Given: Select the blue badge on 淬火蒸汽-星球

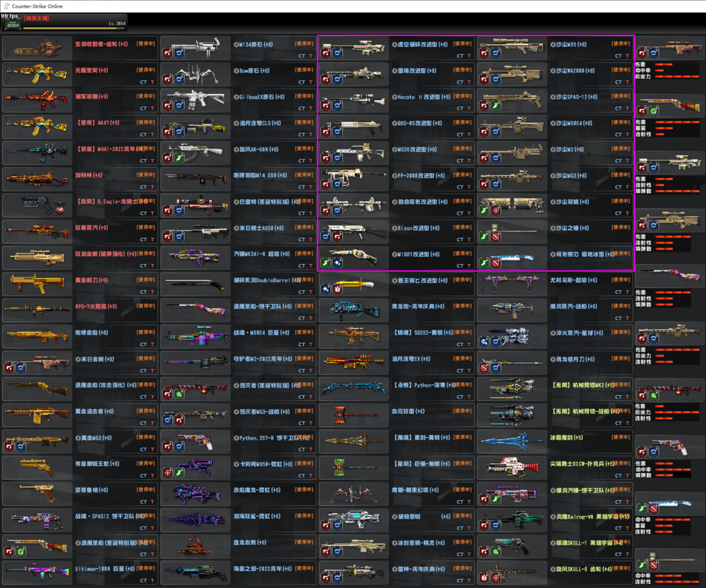Looking at the screenshot, I should (x=496, y=342).
